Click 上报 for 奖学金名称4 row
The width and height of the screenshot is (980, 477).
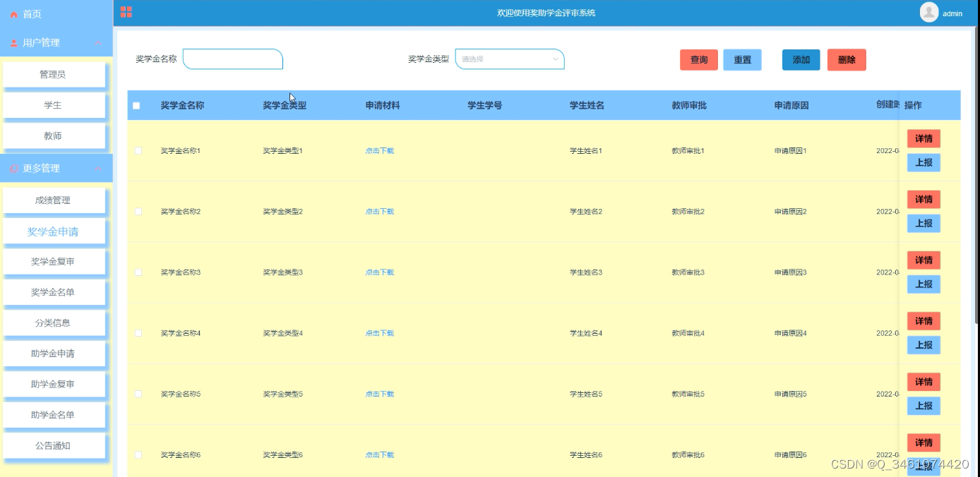pos(924,345)
